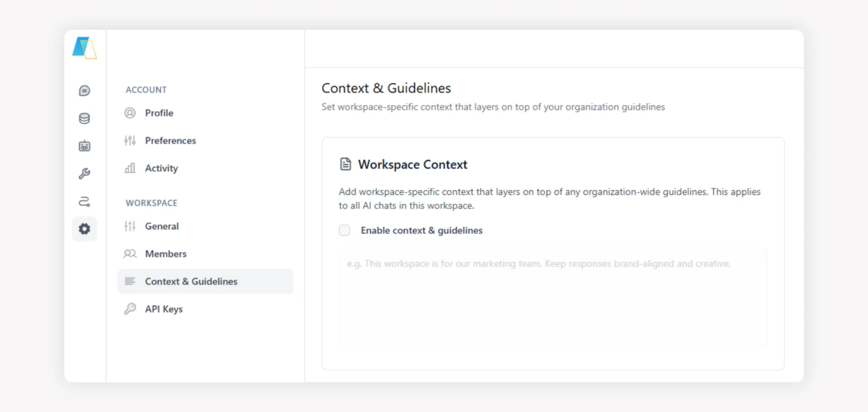
Task: Enable context & guidelines checkbox
Action: point(344,230)
